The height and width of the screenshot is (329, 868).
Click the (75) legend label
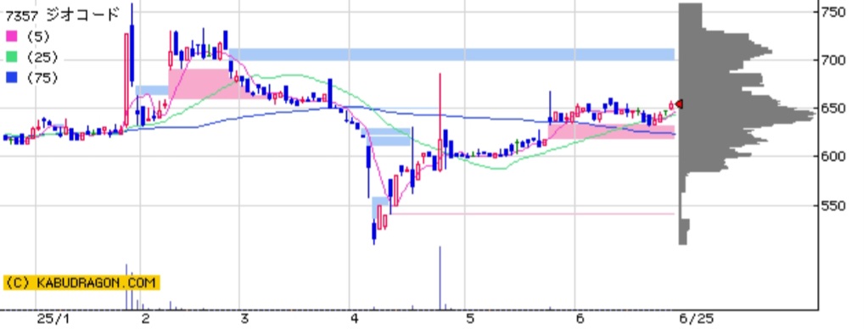click(42, 78)
